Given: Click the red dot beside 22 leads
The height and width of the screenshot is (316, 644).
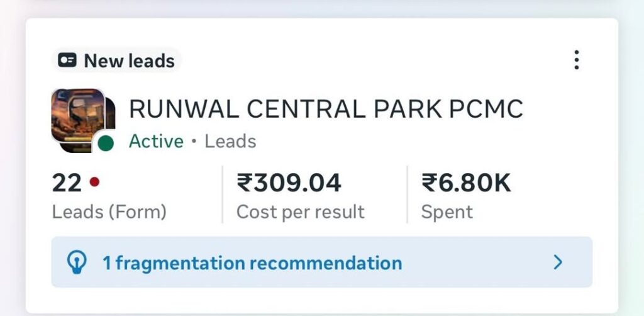Looking at the screenshot, I should click(x=94, y=183).
